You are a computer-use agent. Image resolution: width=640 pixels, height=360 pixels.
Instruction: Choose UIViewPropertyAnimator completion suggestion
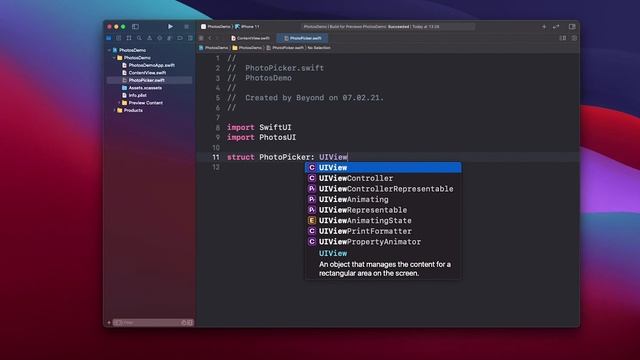(383, 242)
